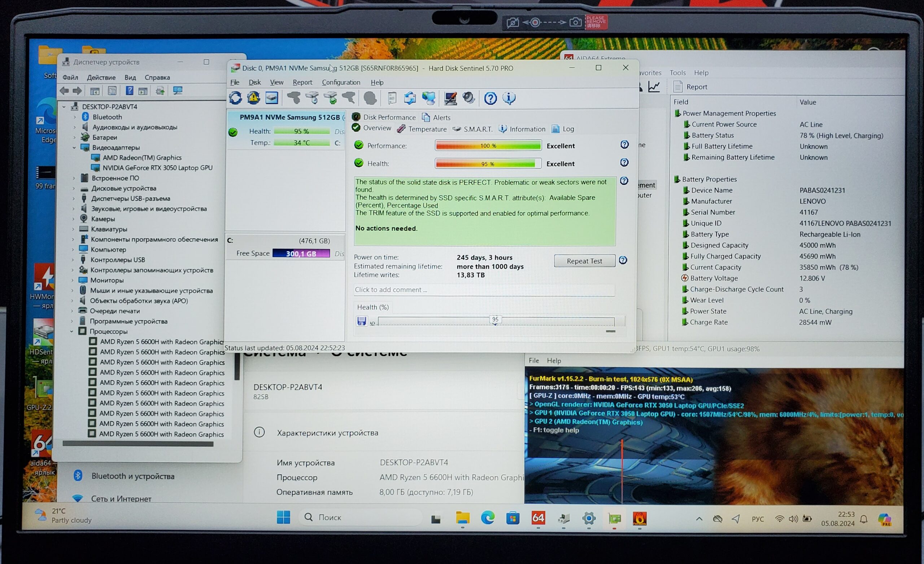This screenshot has width=924, height=564.
Task: Click the disk drive panel icon in the toolbar
Action: pyautogui.click(x=271, y=98)
